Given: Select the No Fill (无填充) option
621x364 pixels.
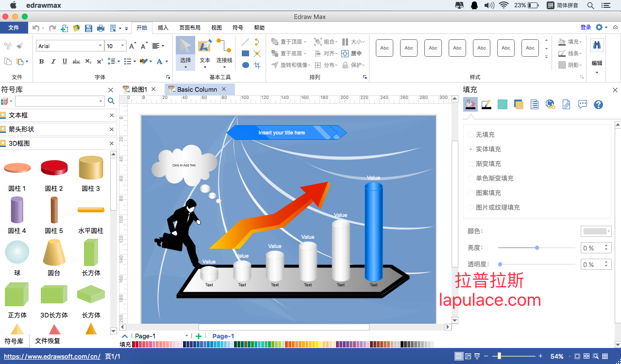Looking at the screenshot, I should pos(481,134).
